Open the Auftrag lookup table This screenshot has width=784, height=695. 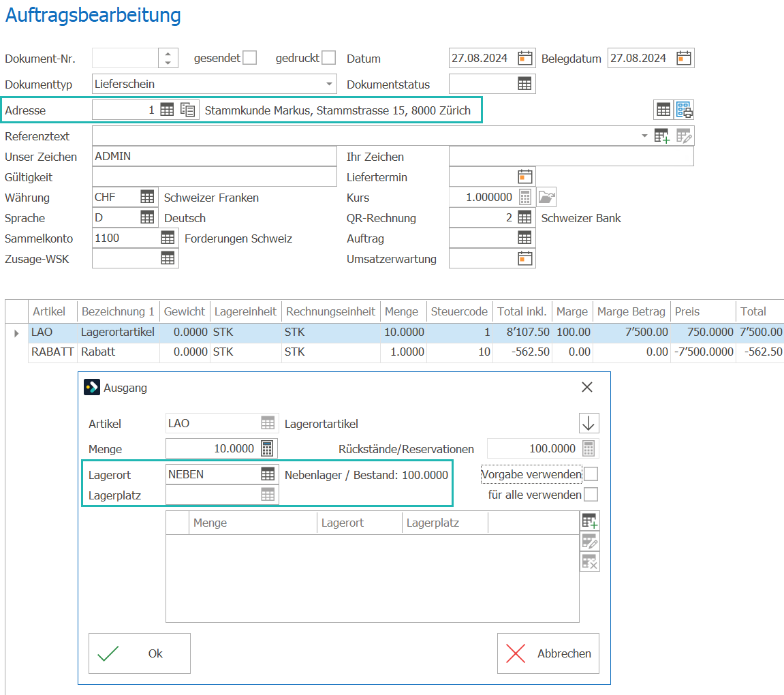(x=524, y=238)
